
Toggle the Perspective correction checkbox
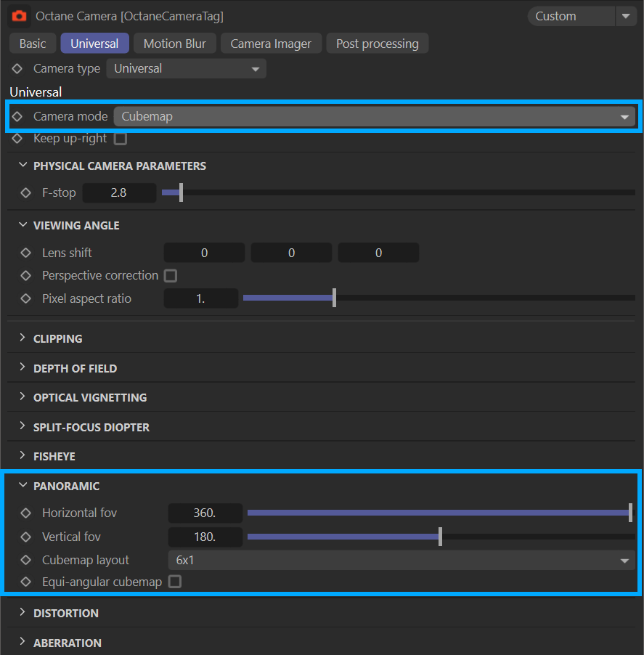[171, 276]
